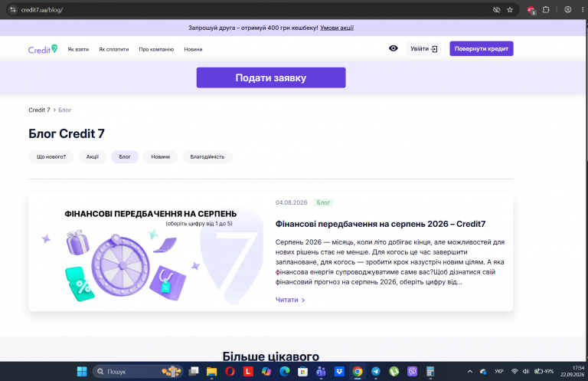Open the clock and date 17:54 panel
The width and height of the screenshot is (588, 381).
573,371
